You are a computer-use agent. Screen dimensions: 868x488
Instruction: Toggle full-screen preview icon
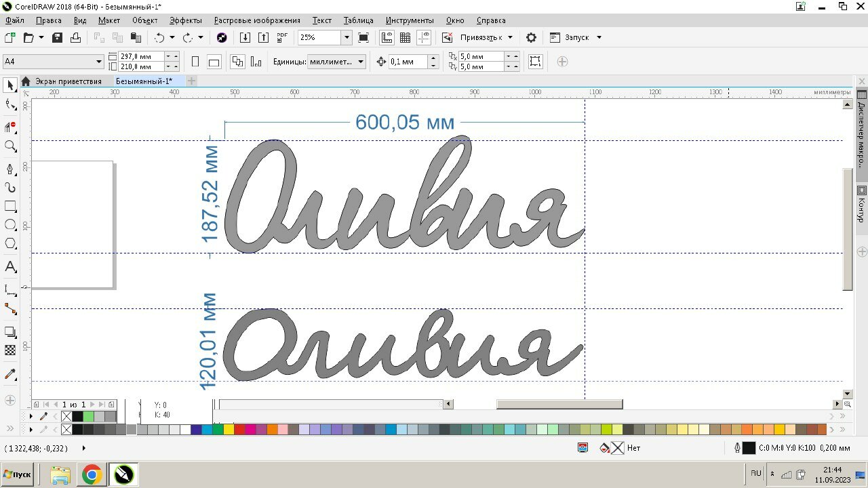point(363,37)
